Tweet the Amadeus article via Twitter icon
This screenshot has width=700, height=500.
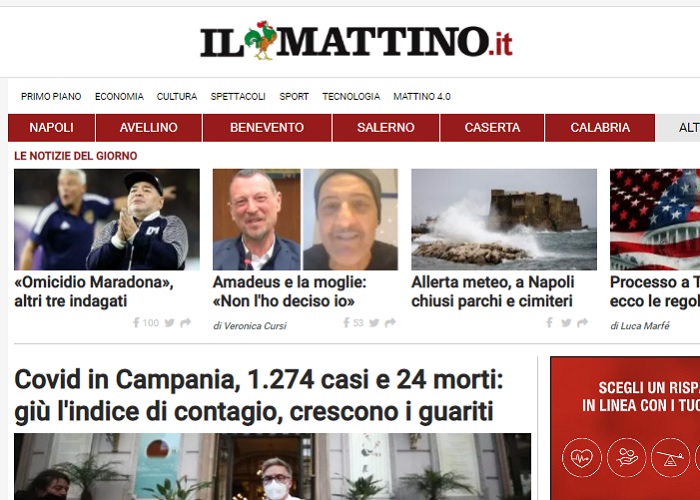click(375, 323)
